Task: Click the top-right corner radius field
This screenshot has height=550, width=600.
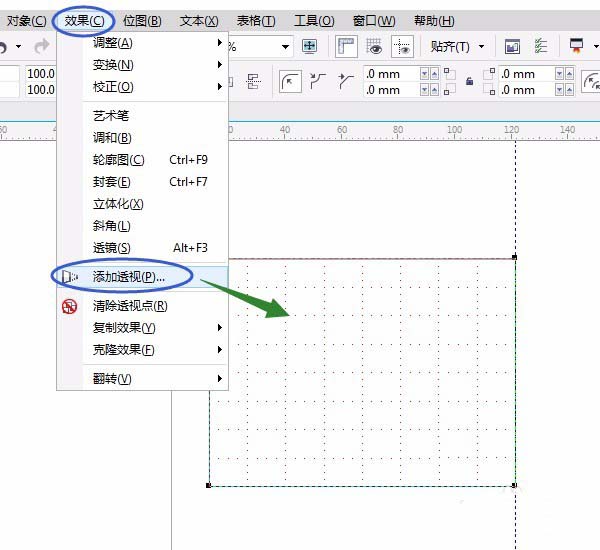Action: [527, 73]
